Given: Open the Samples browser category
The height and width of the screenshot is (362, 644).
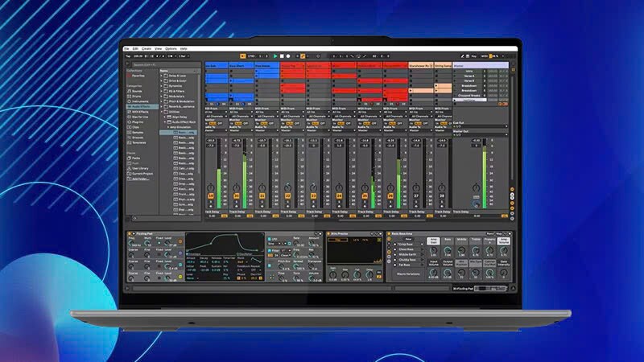Looking at the screenshot, I should [x=136, y=133].
